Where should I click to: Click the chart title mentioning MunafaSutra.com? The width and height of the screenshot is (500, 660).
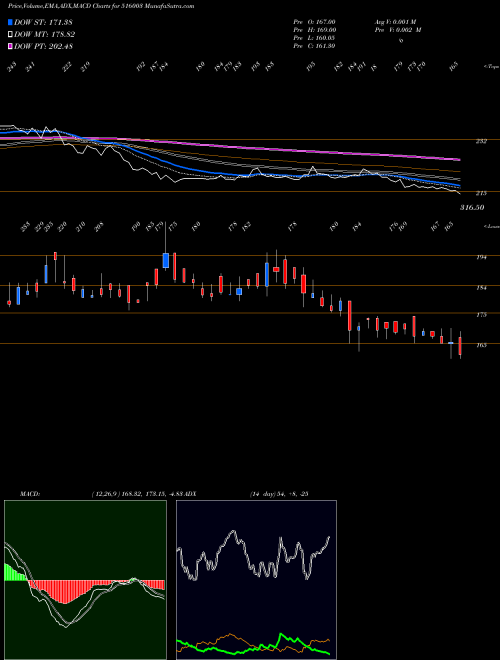[101, 7]
